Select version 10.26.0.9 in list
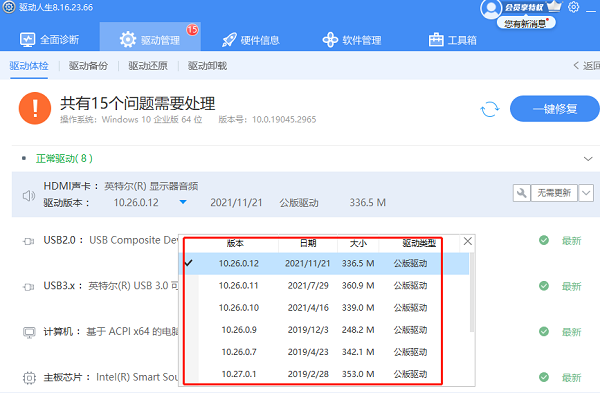The width and height of the screenshot is (600, 393). point(324,330)
